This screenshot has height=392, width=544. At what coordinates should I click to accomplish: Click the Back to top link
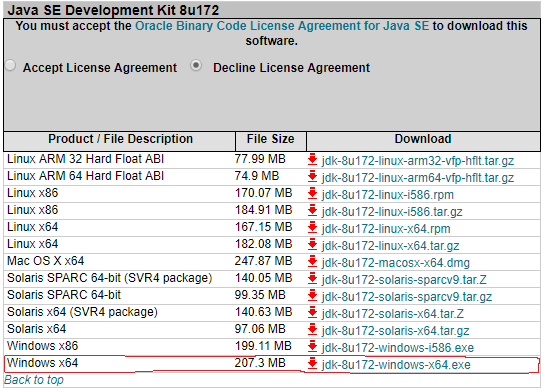tap(34, 380)
